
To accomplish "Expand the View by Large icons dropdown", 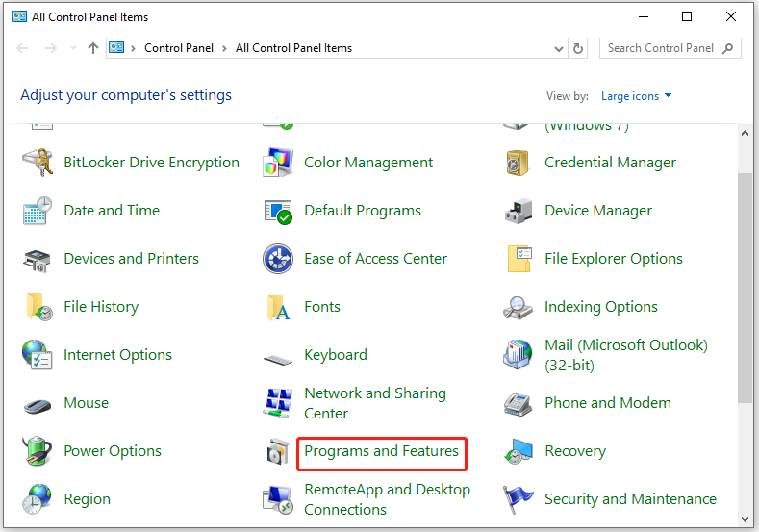I will [x=636, y=96].
